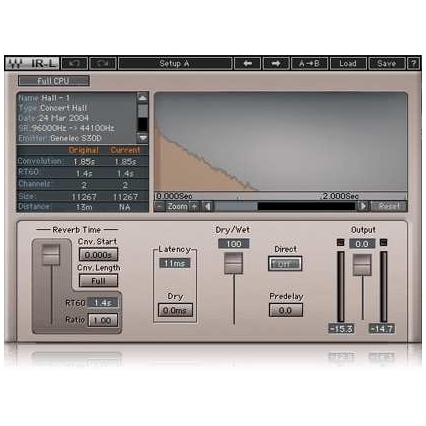Click the current Distance NA value
This screenshot has height=426, width=426.
(x=125, y=207)
